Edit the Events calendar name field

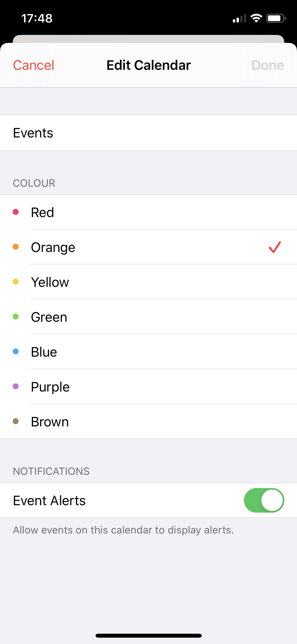pos(148,133)
